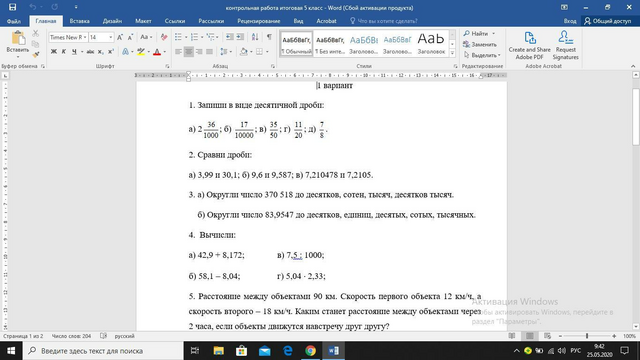Switch to the Рецензирование tab
The height and width of the screenshot is (360, 640).
(x=258, y=21)
